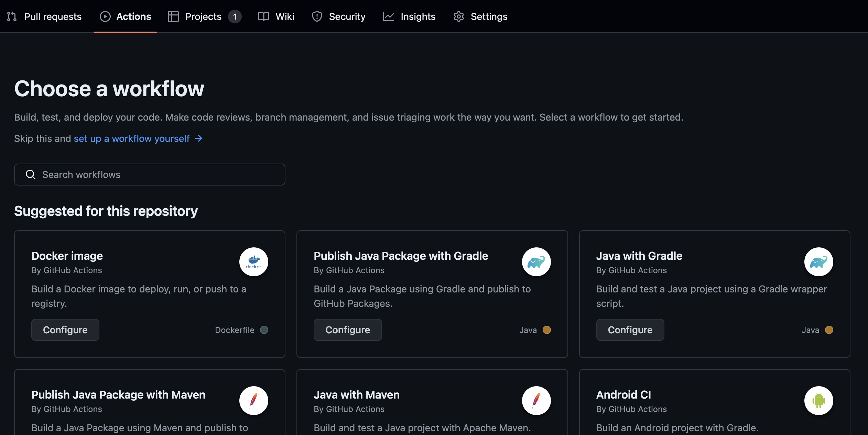
Task: Click the Projects board icon
Action: 173,16
